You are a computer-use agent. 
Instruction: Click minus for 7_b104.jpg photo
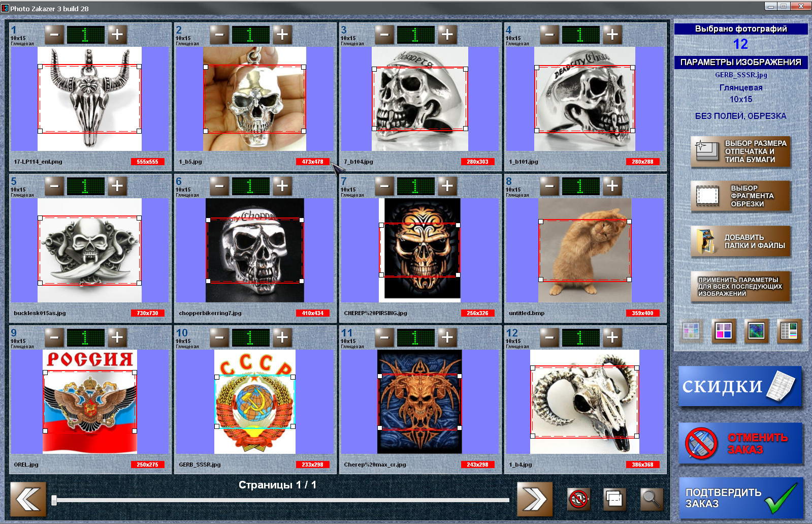(384, 35)
